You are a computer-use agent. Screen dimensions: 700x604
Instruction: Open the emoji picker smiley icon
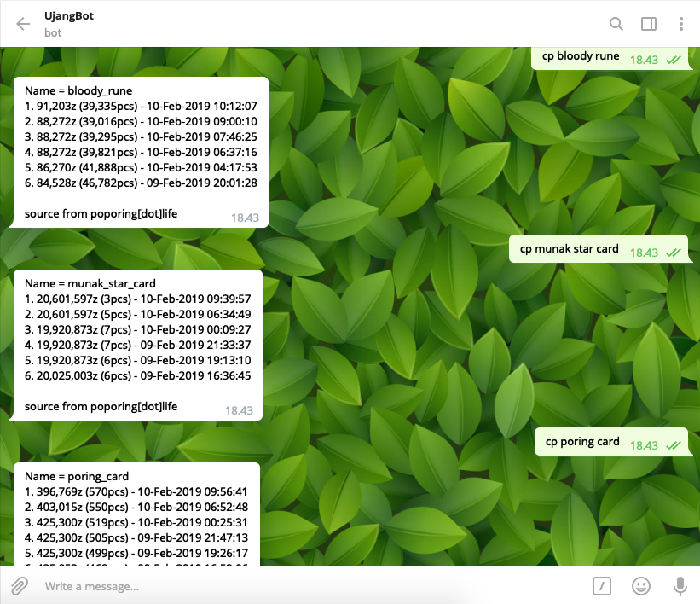pos(641,586)
